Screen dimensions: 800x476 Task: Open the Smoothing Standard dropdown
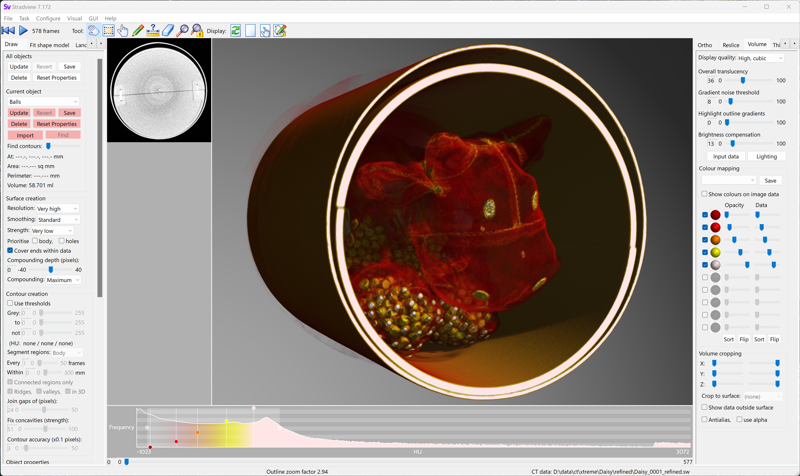(58, 219)
